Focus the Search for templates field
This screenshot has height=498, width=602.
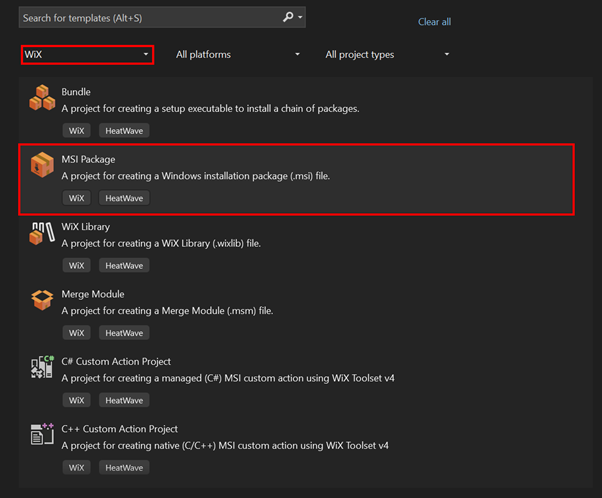(162, 17)
